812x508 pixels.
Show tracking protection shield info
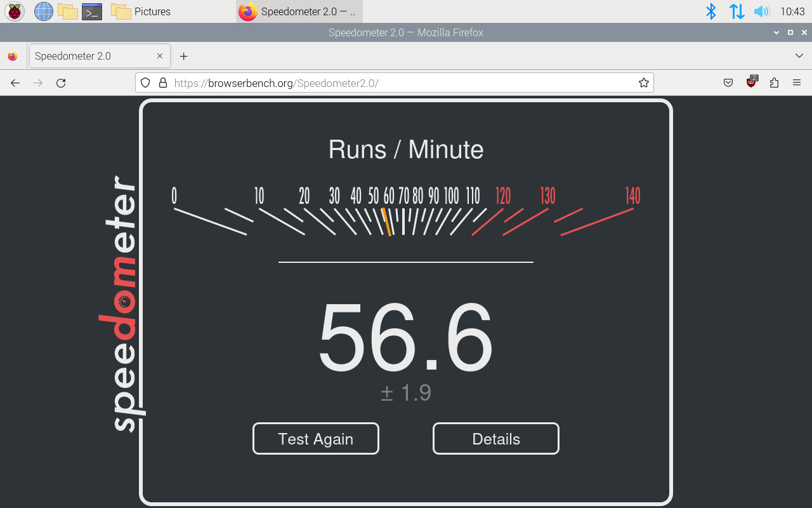[145, 83]
